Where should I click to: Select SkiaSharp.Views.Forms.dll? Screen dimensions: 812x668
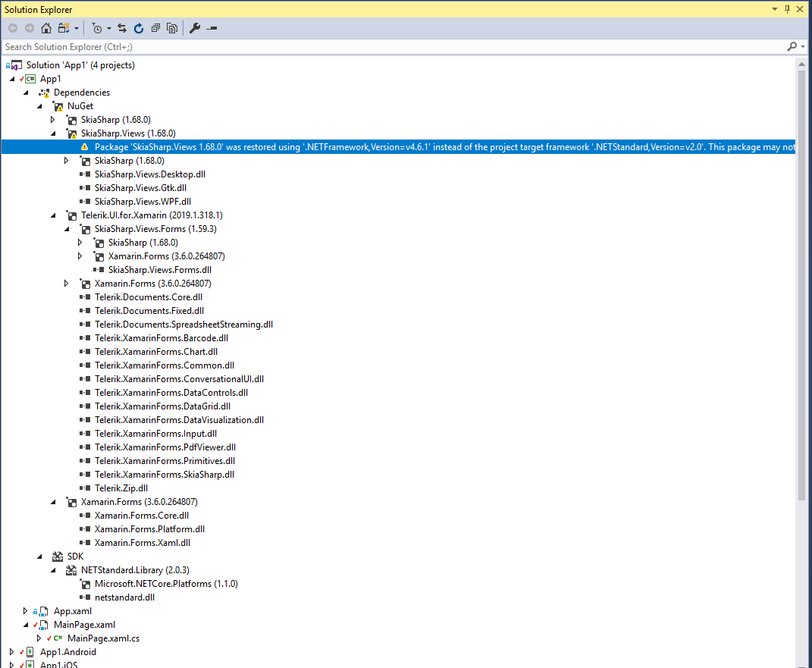(160, 270)
